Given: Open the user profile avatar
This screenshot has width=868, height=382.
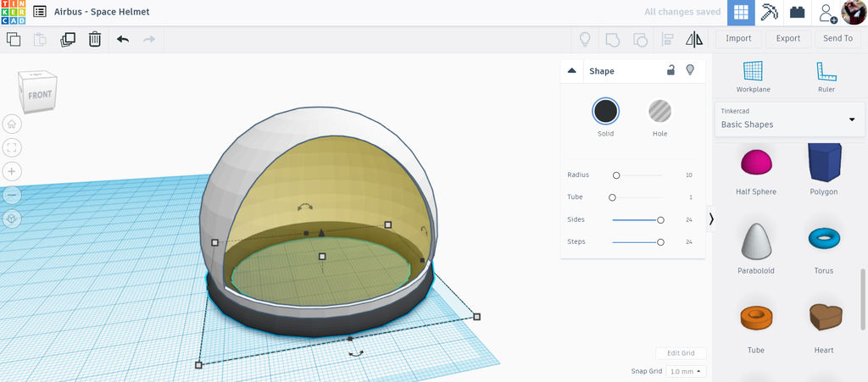Looking at the screenshot, I should pyautogui.click(x=854, y=12).
